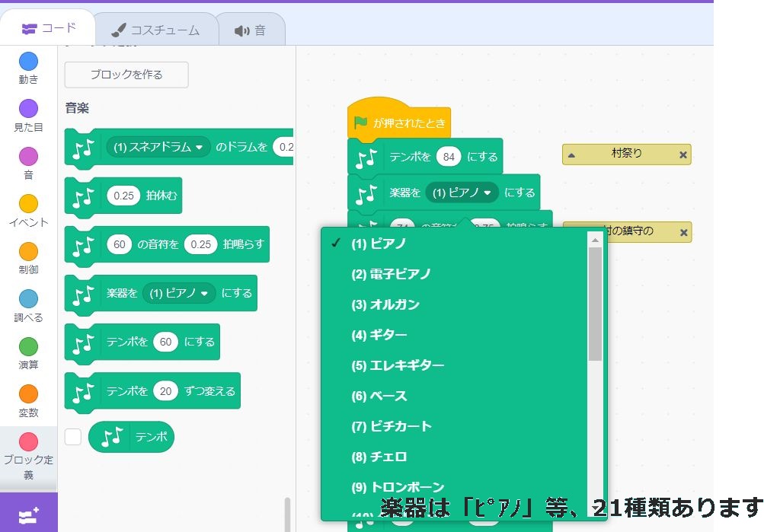This screenshot has width=764, height=532.
Task: Open the palette 楽器を (1) ピアノ dropdown
Action: (179, 293)
